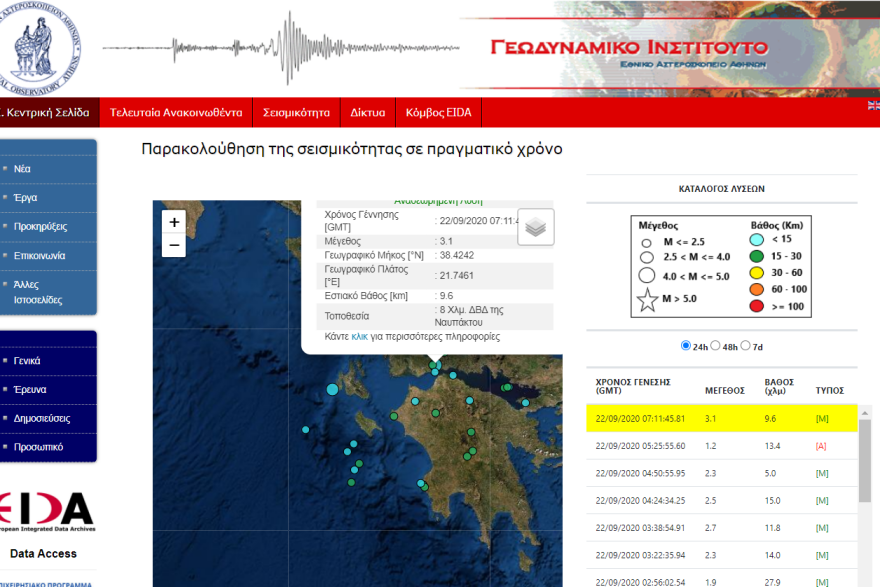880x587 pixels.
Task: Zoom out on the map with minus button
Action: tap(173, 245)
